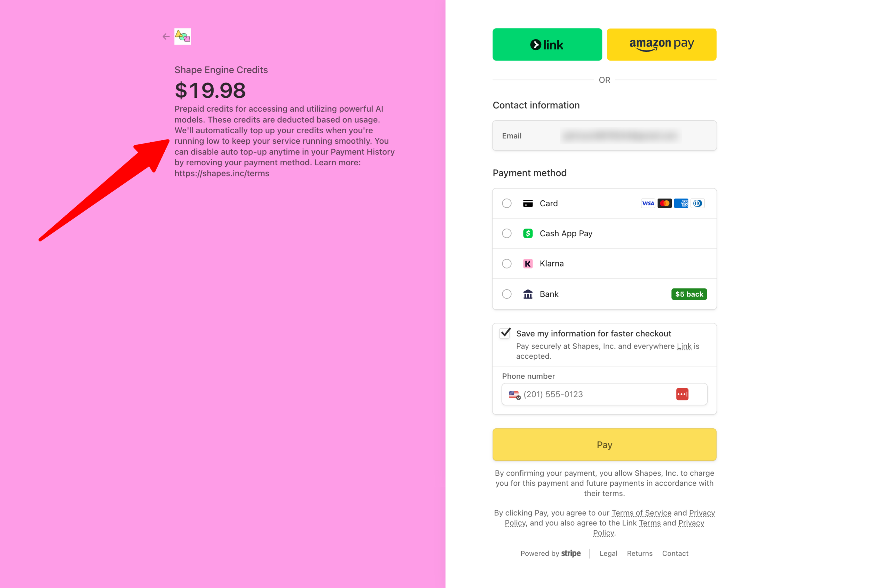Click the credit card icon
891x588 pixels.
(528, 203)
